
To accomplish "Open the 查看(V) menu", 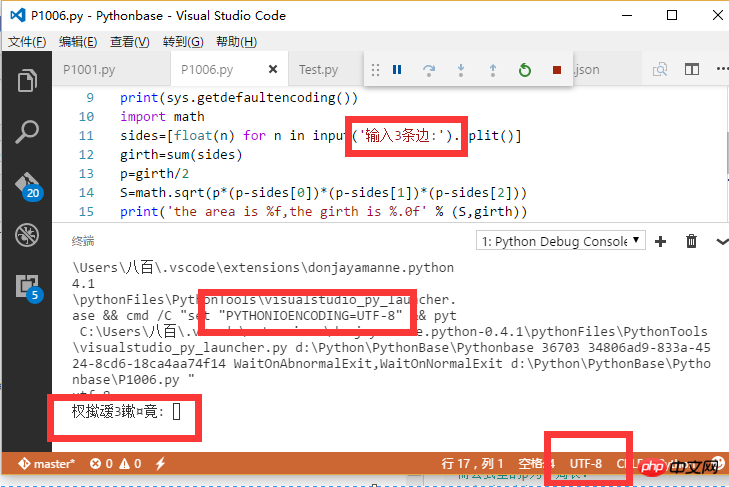I will [x=130, y=42].
